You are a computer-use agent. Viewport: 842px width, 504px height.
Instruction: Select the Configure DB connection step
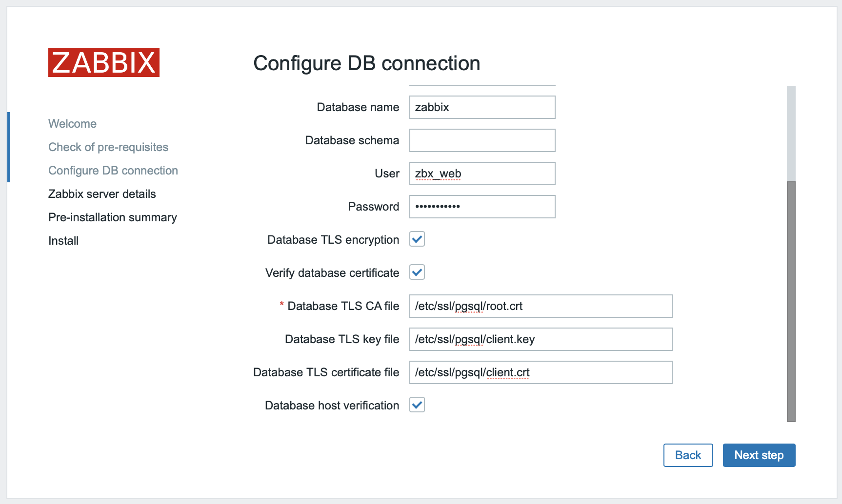(x=113, y=170)
